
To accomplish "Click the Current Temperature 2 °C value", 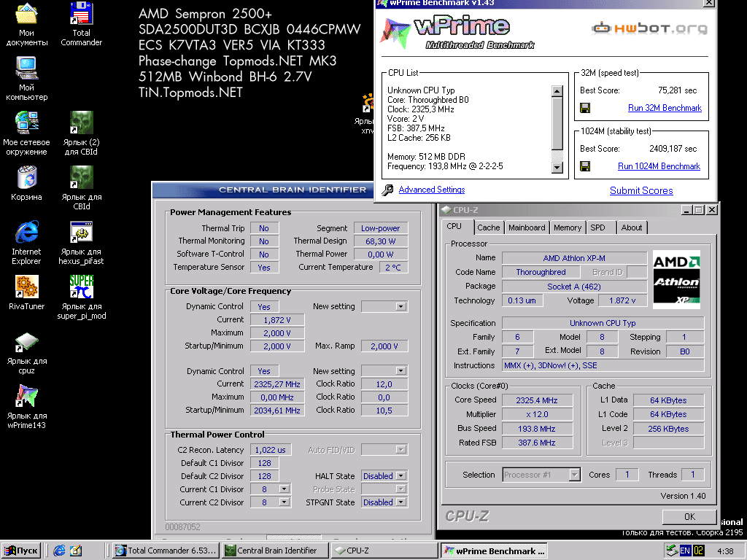I will [393, 268].
